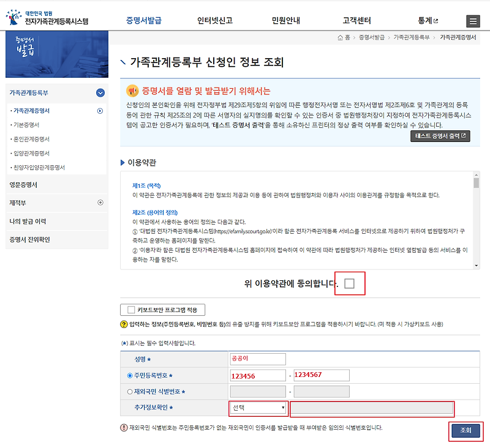Open 영문증명서 sidebar item
The height and width of the screenshot is (448, 490).
[23, 185]
